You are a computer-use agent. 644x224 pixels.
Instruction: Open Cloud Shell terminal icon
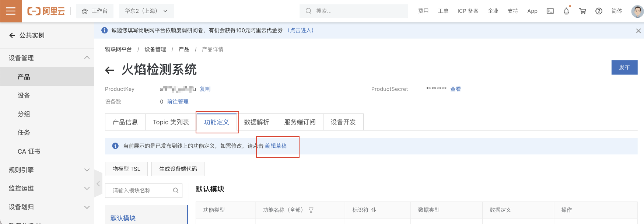tap(550, 11)
